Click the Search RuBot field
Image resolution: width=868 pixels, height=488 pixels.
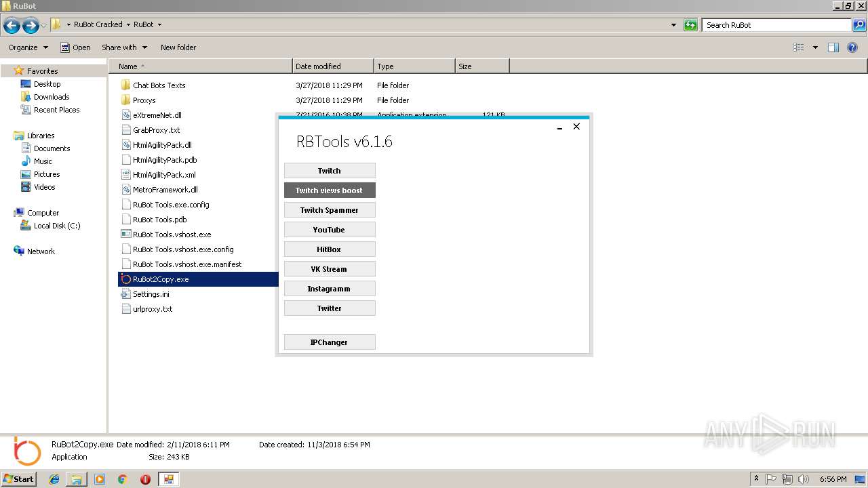coord(776,25)
